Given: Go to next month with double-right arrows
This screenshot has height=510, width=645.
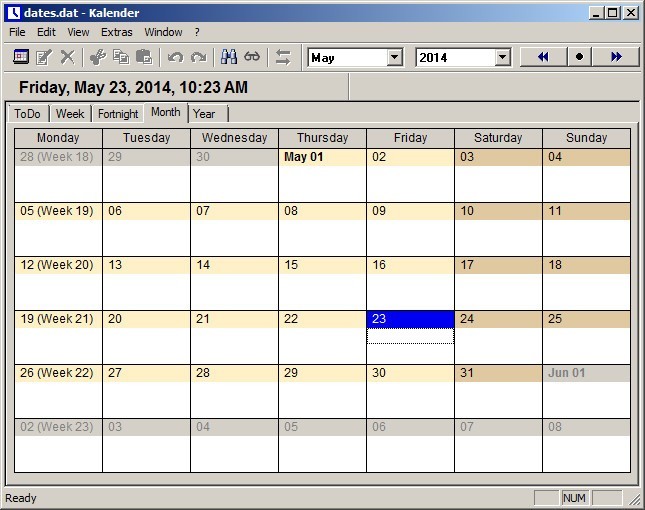Looking at the screenshot, I should (616, 57).
